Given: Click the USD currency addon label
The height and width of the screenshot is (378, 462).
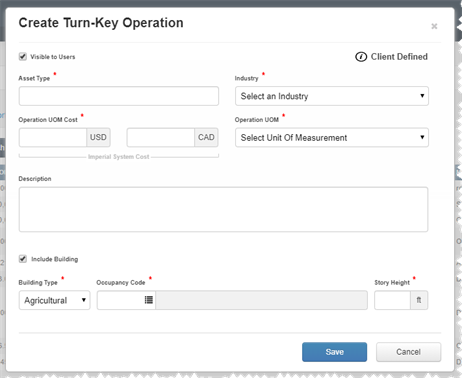Looking at the screenshot, I should (98, 137).
